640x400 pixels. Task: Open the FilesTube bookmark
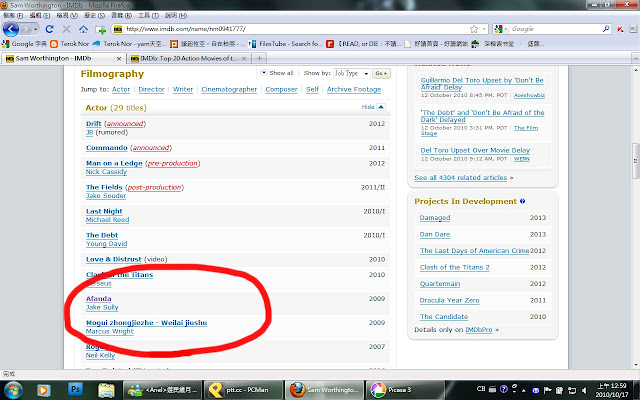point(285,44)
